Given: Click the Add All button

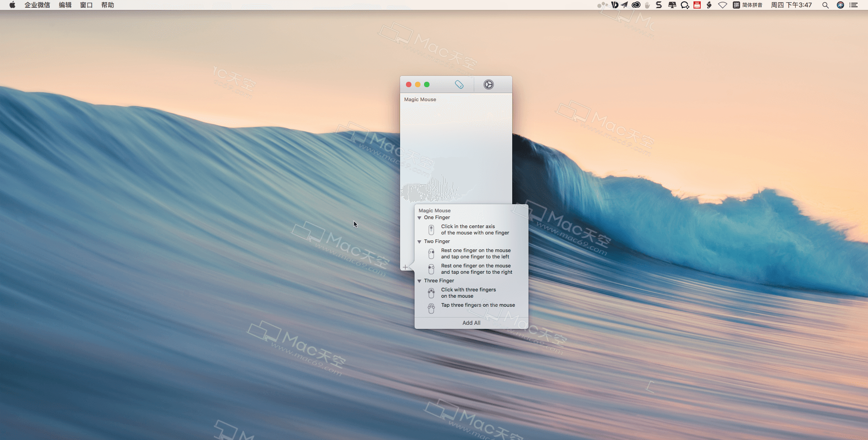Looking at the screenshot, I should 471,323.
